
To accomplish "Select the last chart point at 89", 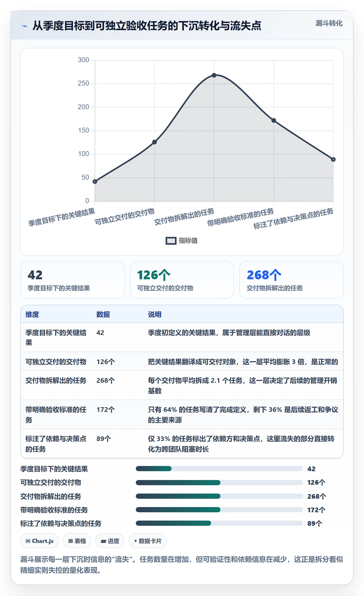I will pyautogui.click(x=333, y=159).
